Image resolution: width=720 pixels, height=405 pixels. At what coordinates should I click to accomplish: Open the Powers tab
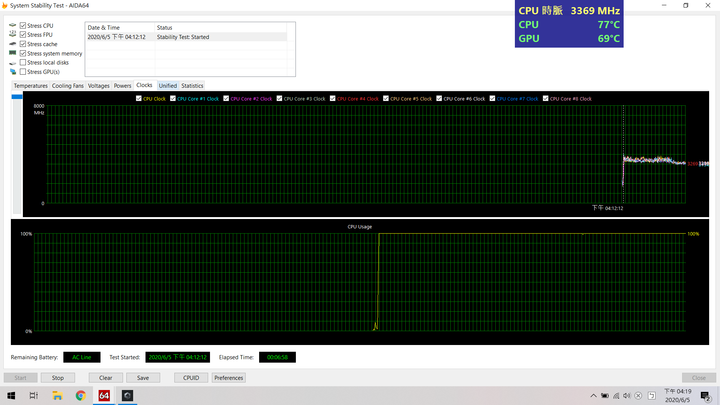click(122, 86)
